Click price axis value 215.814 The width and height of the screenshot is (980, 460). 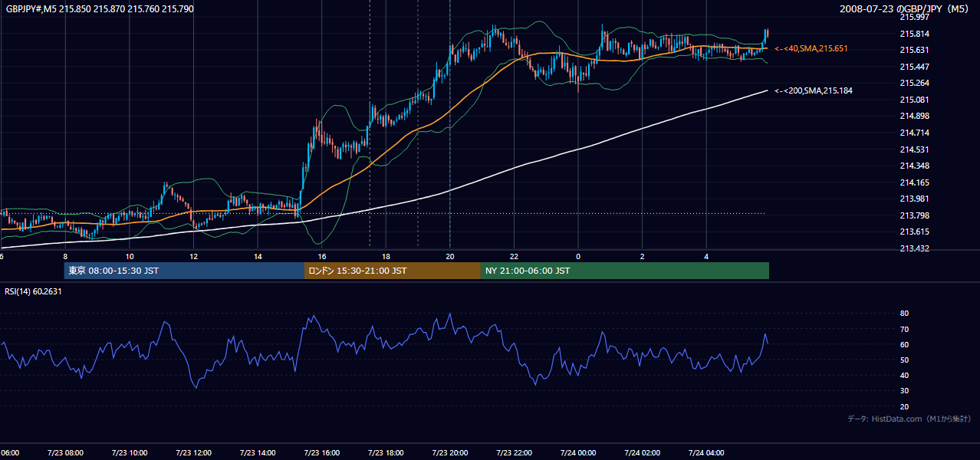click(x=914, y=34)
